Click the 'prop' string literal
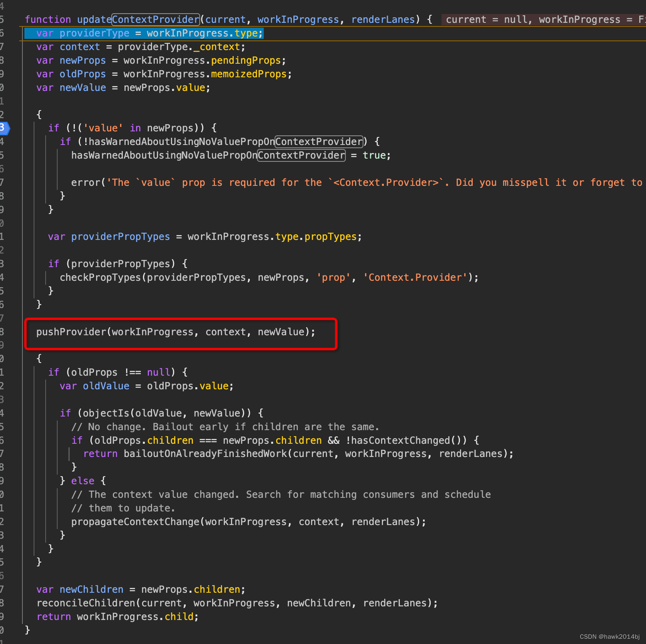646x644 pixels. tap(333, 278)
